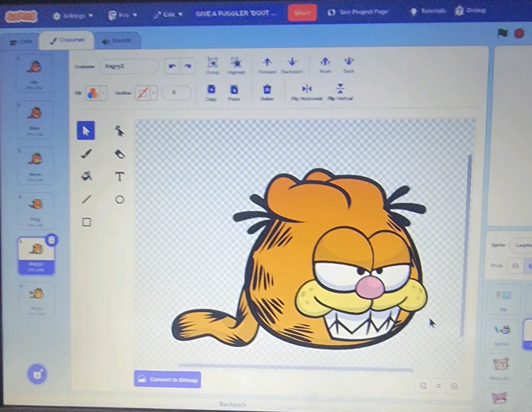Screen dimensions: 532x412
Task: Click the green flag to run
Action: click(x=502, y=33)
